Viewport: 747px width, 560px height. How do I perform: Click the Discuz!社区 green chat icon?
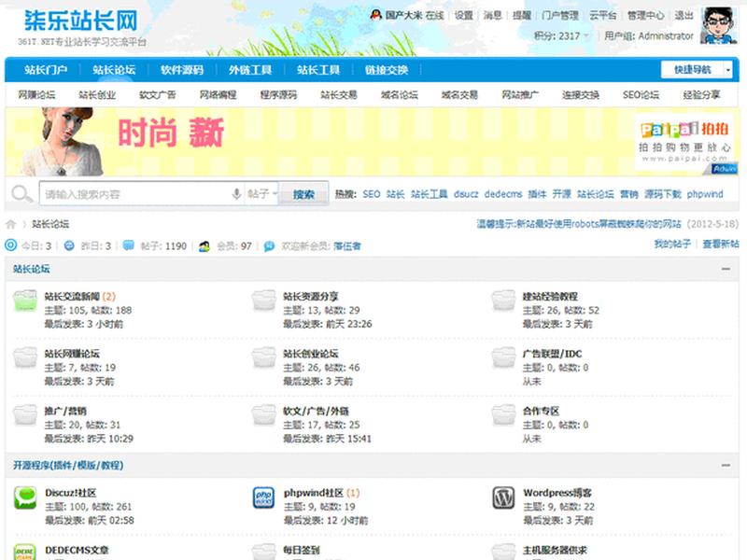(25, 497)
